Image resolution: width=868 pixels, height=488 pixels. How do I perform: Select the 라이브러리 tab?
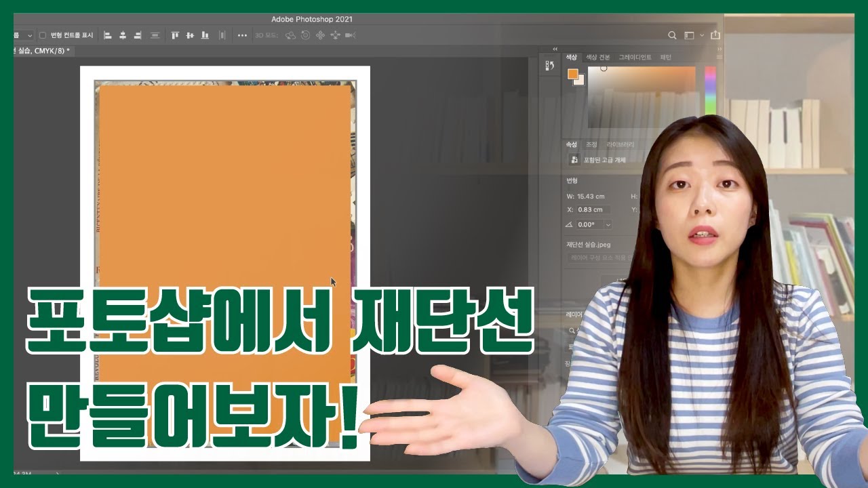click(x=620, y=144)
